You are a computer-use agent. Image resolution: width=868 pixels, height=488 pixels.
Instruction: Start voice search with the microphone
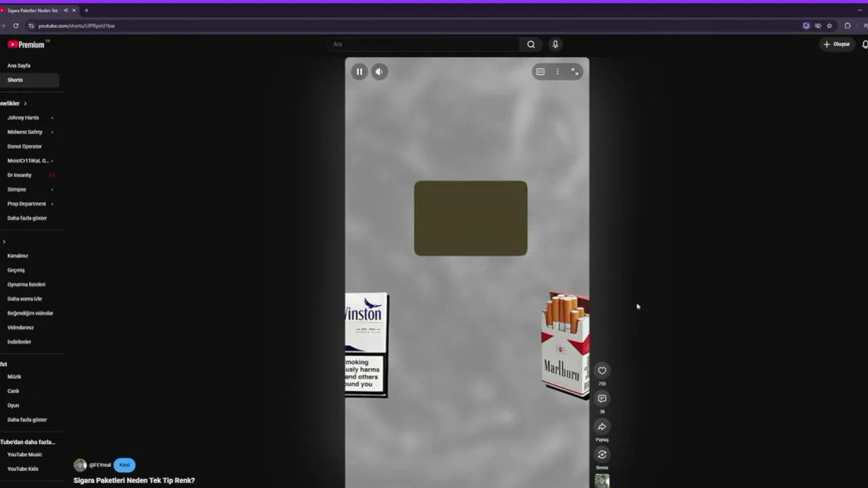pyautogui.click(x=555, y=45)
